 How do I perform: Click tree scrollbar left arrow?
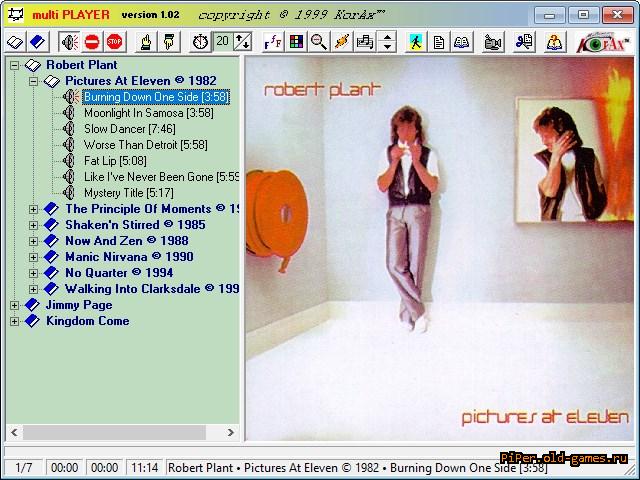click(x=14, y=432)
